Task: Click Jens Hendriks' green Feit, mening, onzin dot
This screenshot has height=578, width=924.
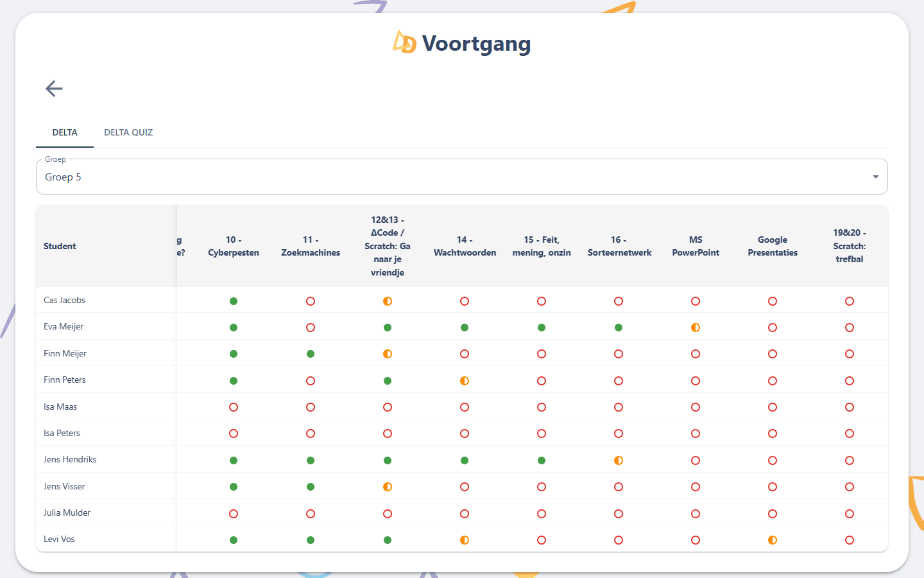Action: (x=542, y=460)
